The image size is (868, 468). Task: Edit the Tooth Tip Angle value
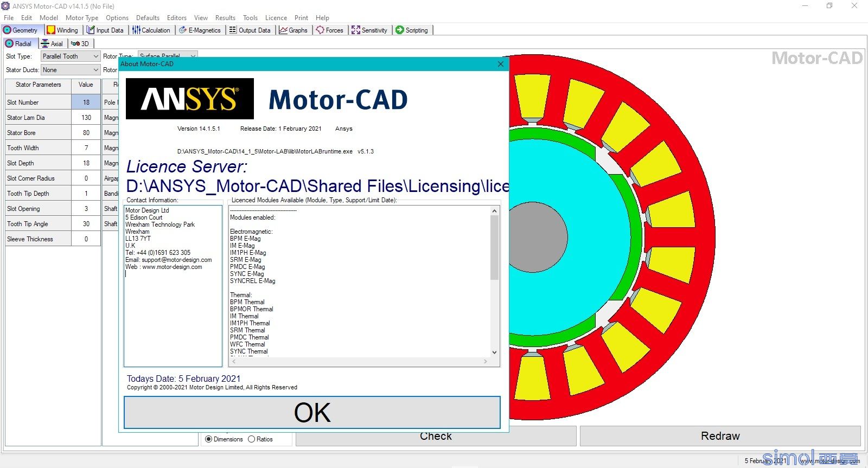(86, 223)
